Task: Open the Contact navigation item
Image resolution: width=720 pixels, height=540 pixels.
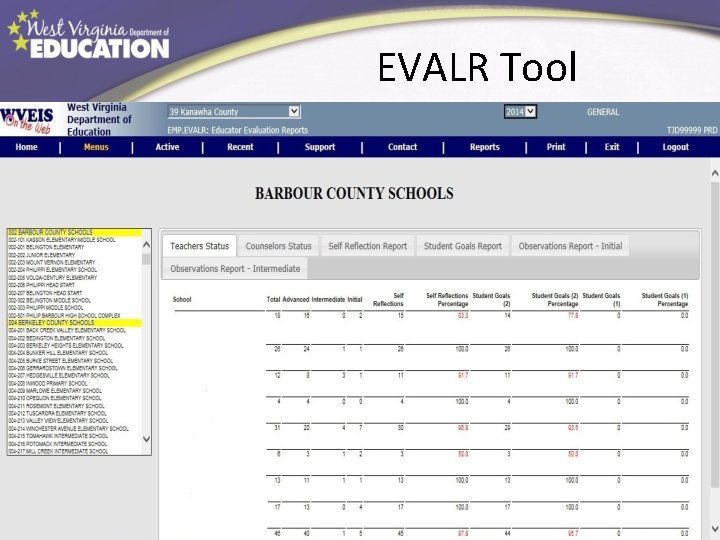Action: pos(402,147)
